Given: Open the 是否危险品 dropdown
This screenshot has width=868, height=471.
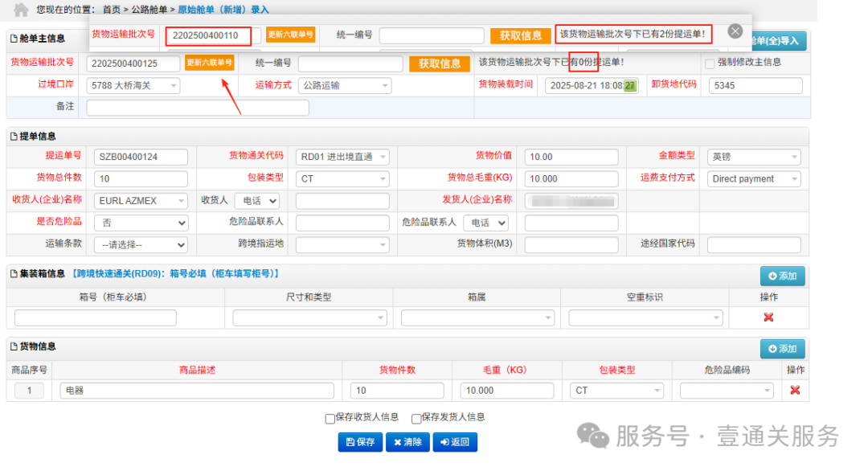Looking at the screenshot, I should click(x=141, y=223).
